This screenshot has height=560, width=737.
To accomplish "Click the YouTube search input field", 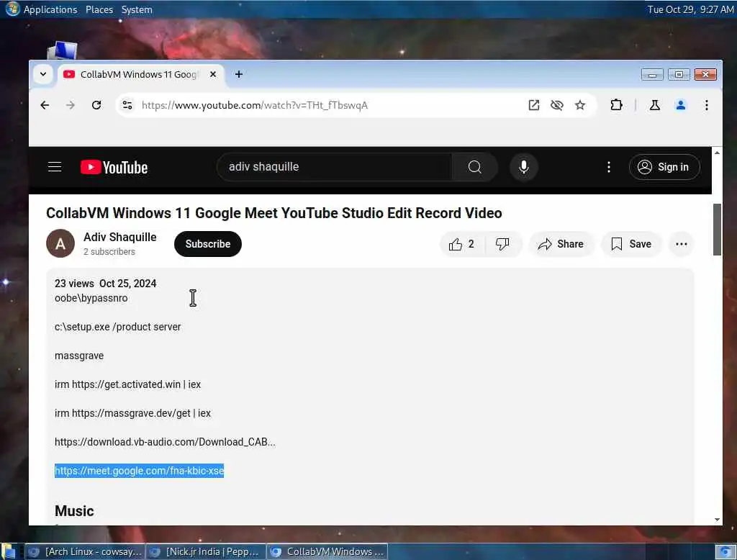I will (x=334, y=167).
